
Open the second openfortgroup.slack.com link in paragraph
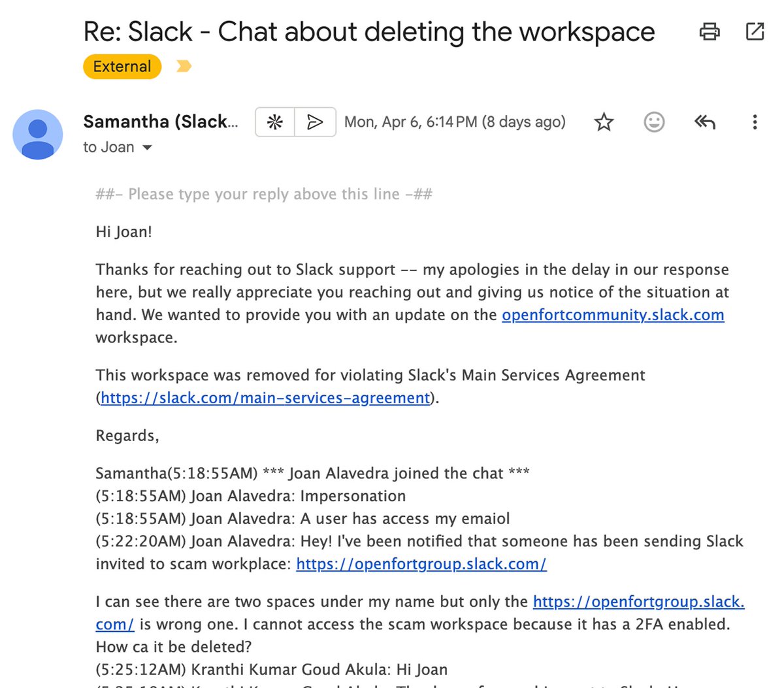point(638,602)
